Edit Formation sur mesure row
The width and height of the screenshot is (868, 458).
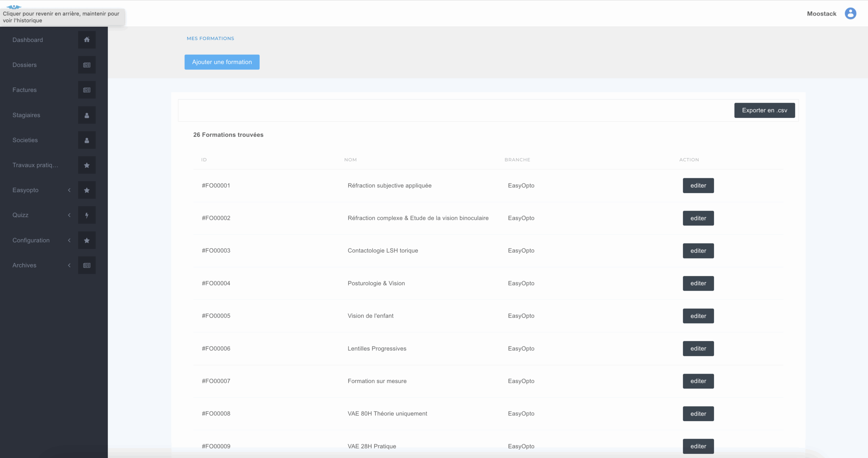[698, 381]
